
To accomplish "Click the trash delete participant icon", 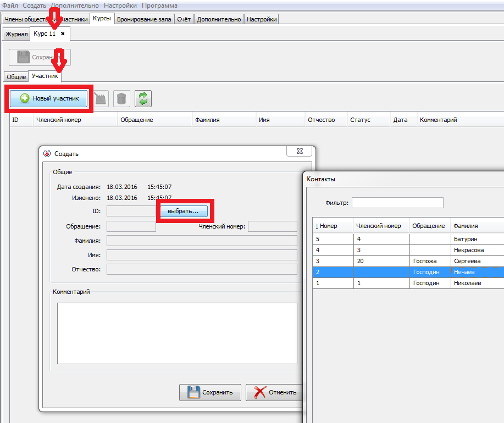I will tap(121, 98).
